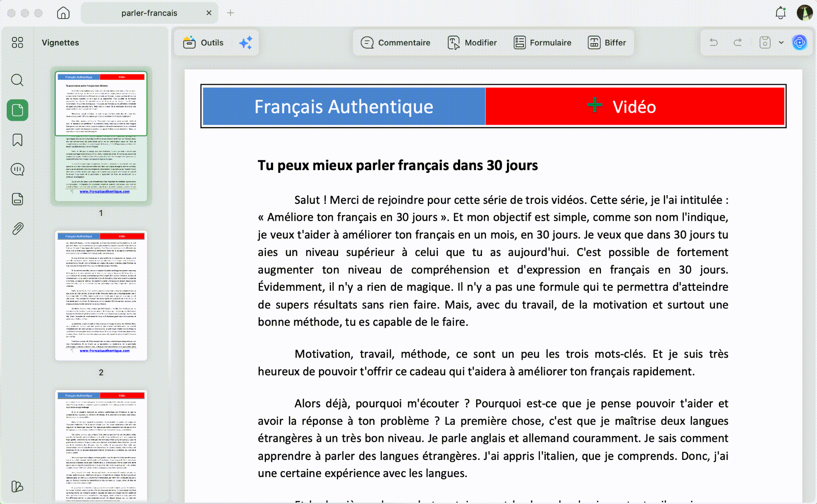This screenshot has height=504, width=817.
Task: Undo the last action
Action: coord(714,42)
